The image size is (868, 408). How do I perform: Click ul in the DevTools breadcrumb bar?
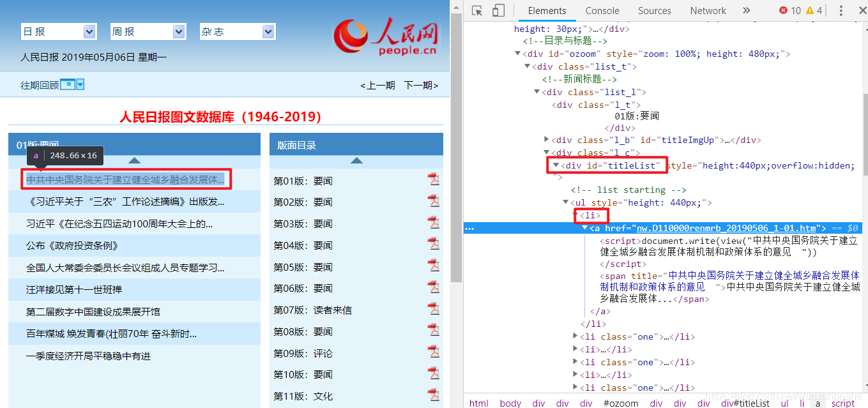point(784,403)
